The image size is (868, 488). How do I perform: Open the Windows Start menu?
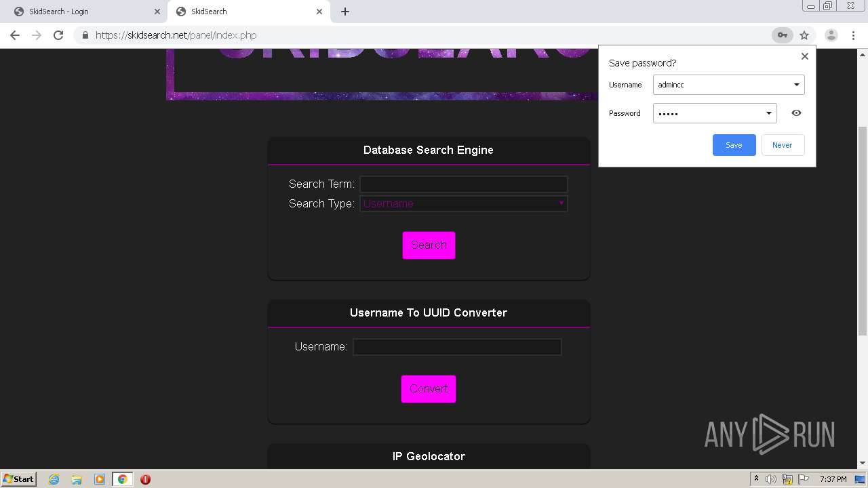(x=19, y=479)
